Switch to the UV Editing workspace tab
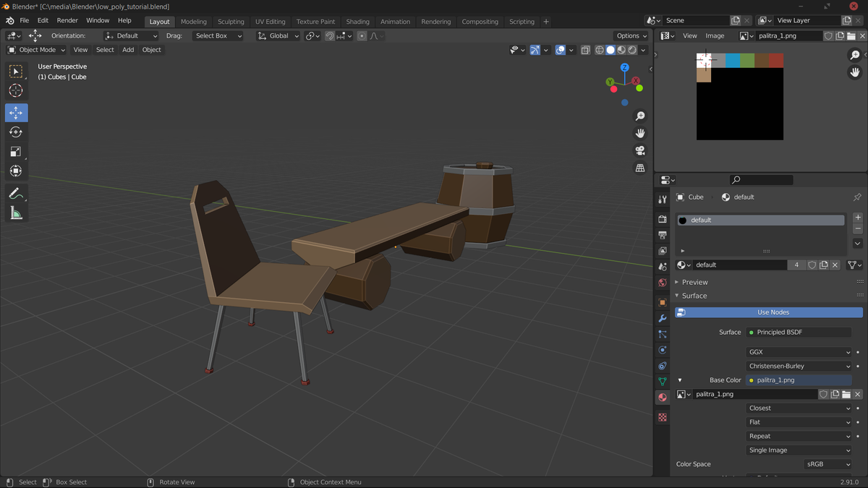 tap(270, 22)
